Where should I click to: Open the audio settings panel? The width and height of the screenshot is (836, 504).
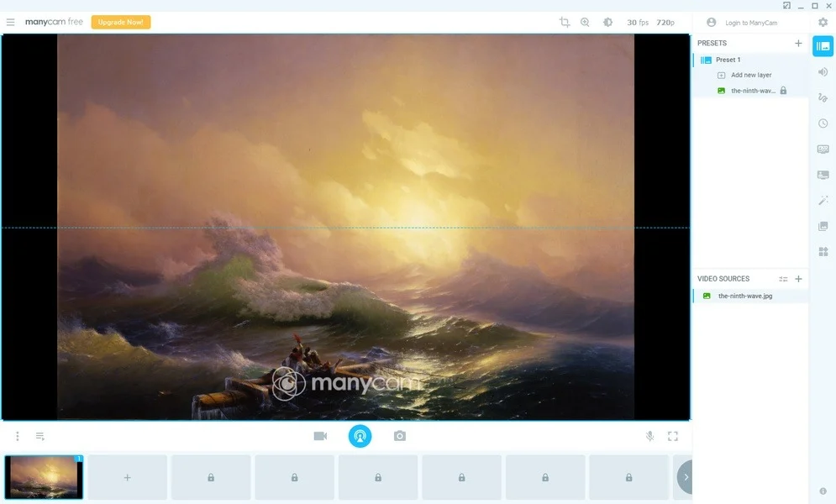(823, 72)
